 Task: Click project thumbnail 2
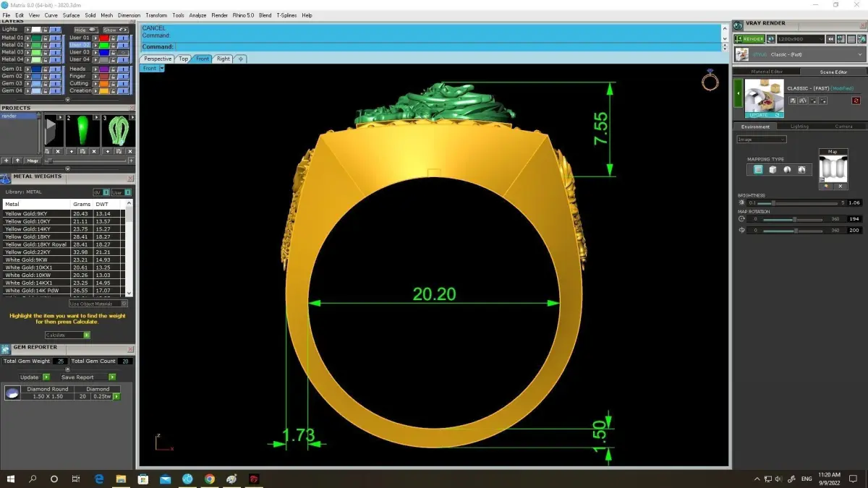pos(82,131)
